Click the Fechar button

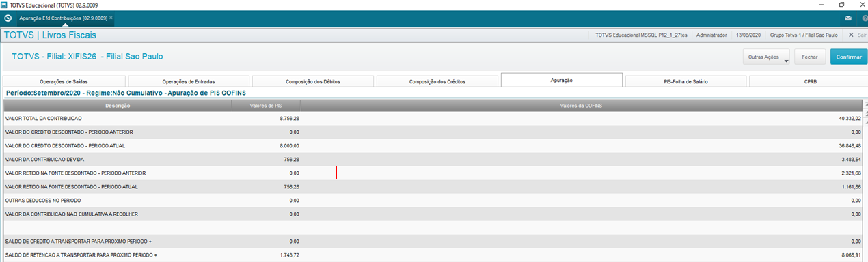pos(810,57)
